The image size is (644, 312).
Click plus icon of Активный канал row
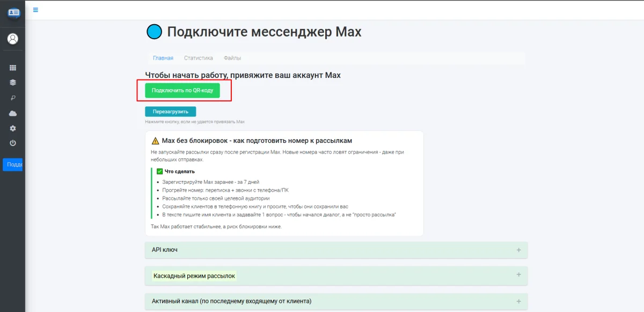519,301
